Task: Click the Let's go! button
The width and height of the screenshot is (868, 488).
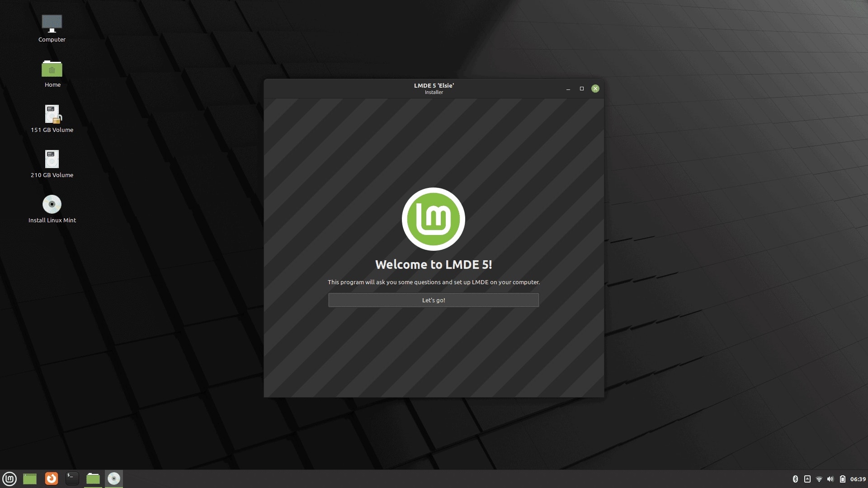Action: coord(434,300)
